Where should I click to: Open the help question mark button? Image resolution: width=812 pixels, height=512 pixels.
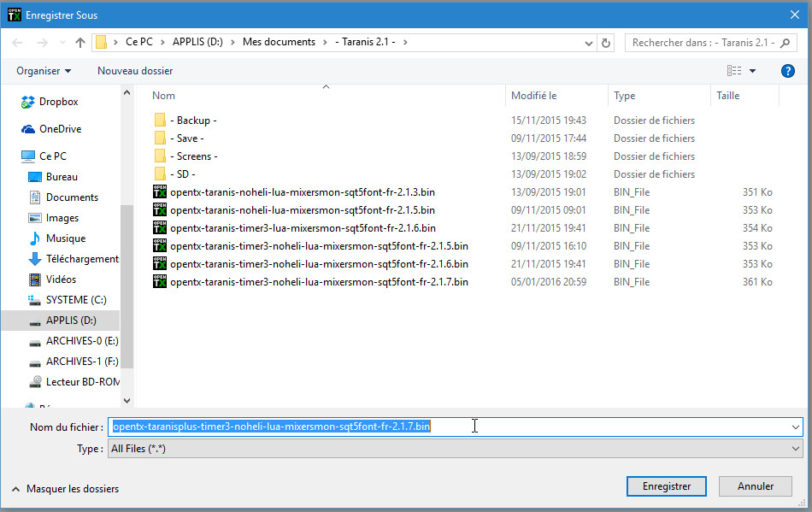coord(788,71)
